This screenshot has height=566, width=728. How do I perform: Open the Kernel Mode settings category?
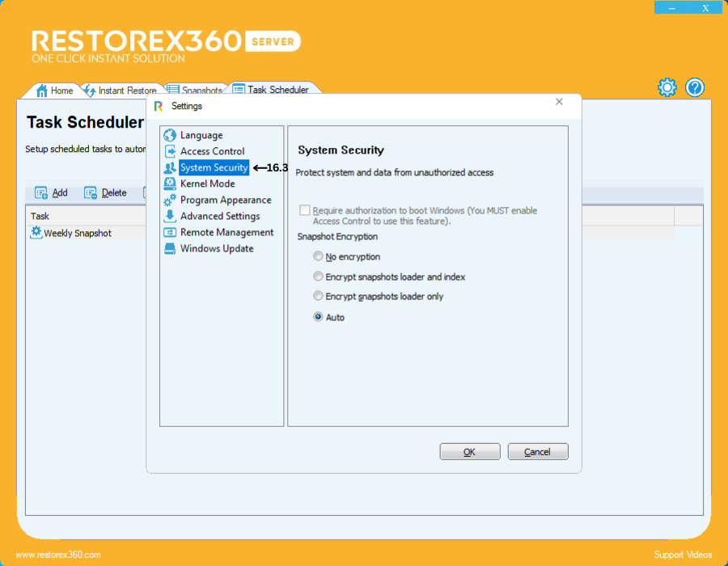(x=208, y=184)
